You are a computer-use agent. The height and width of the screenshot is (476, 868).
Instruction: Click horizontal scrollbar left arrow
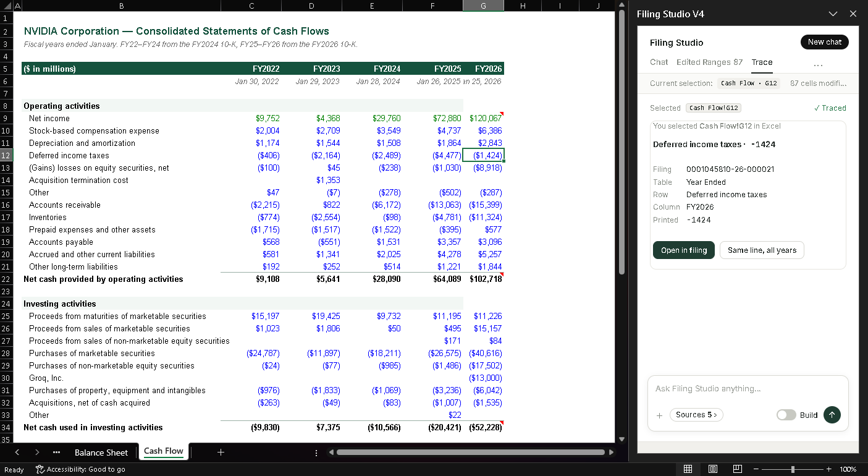331,453
